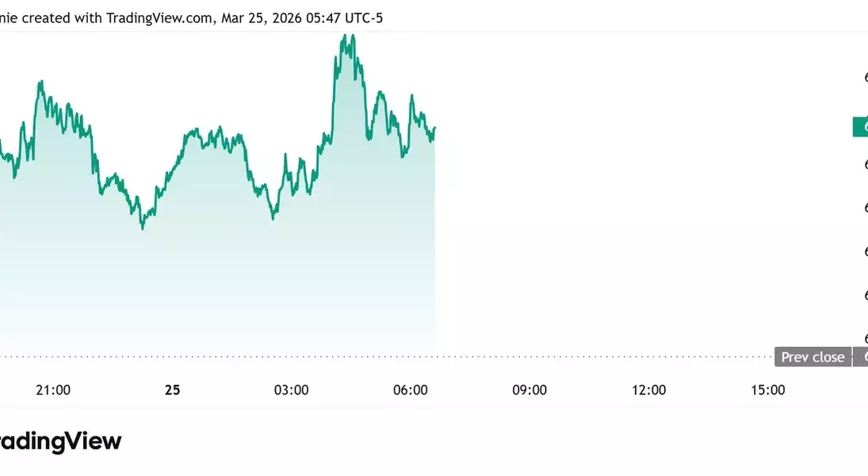Click the first price peak above 21:00
Screen dimensions: 868x476
point(40,82)
